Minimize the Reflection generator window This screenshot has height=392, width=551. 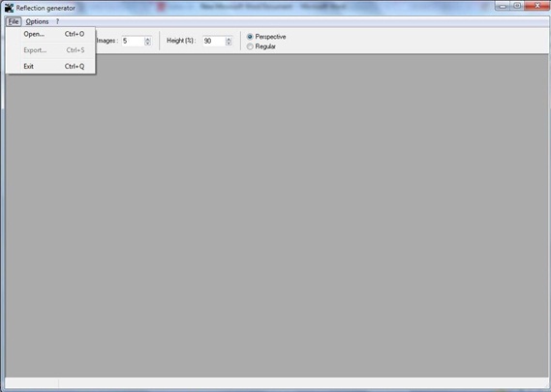coord(503,6)
